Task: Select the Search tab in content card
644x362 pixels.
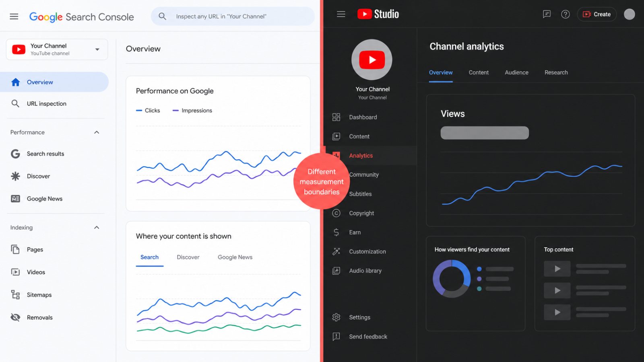Action: pos(149,257)
